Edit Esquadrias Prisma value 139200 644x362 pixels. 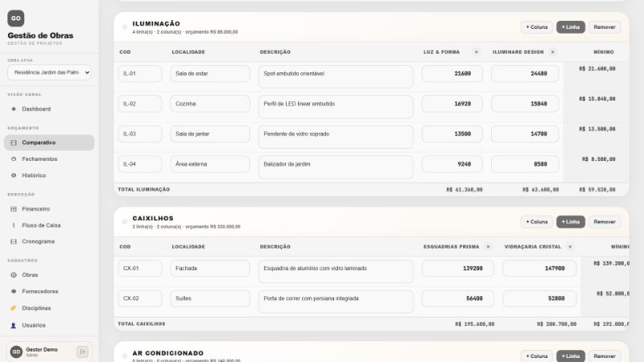tap(457, 269)
